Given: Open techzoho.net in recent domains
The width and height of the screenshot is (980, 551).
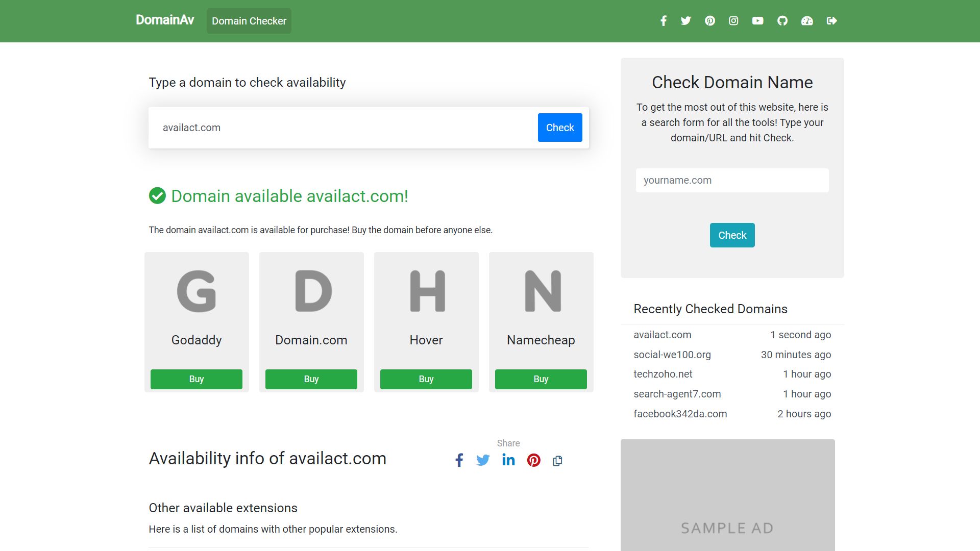Looking at the screenshot, I should tap(663, 374).
